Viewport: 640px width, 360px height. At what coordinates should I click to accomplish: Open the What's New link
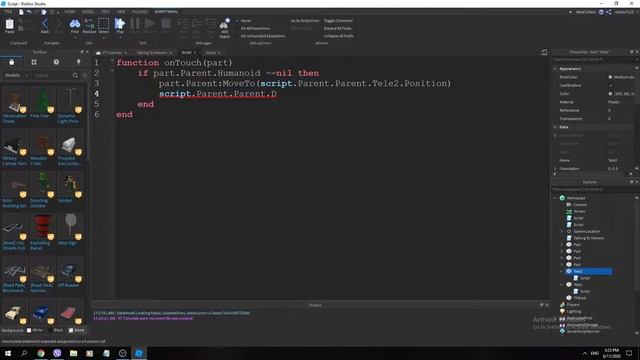pyautogui.click(x=586, y=12)
